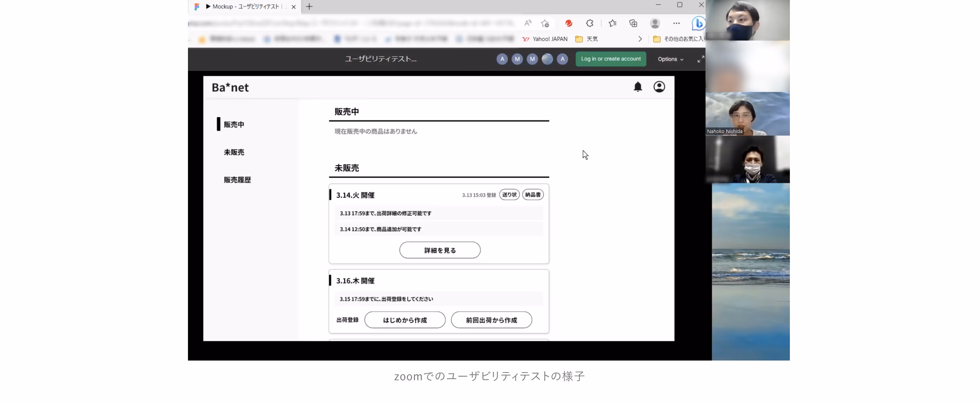The width and height of the screenshot is (980, 402).
Task: Expand the bookmarks overflow chevron
Action: pos(640,39)
